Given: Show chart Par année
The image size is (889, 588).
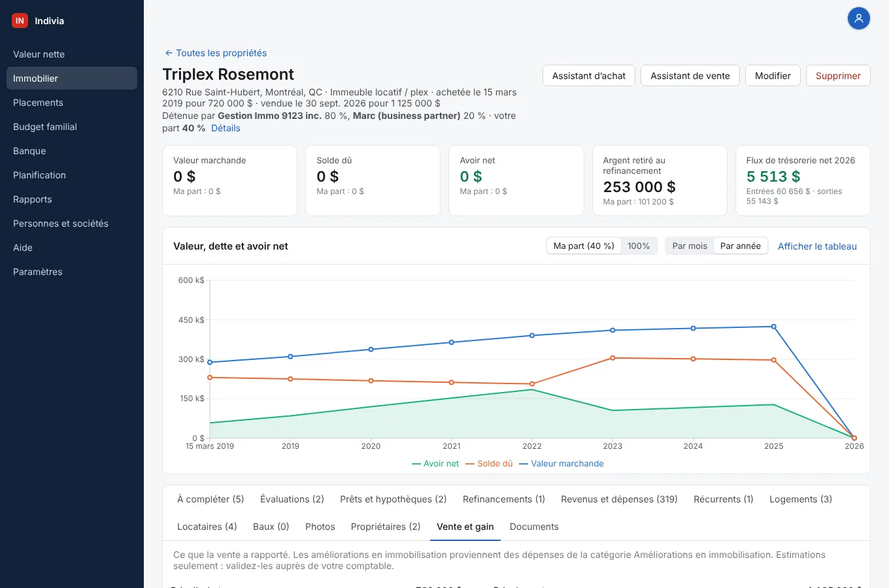Looking at the screenshot, I should point(741,246).
